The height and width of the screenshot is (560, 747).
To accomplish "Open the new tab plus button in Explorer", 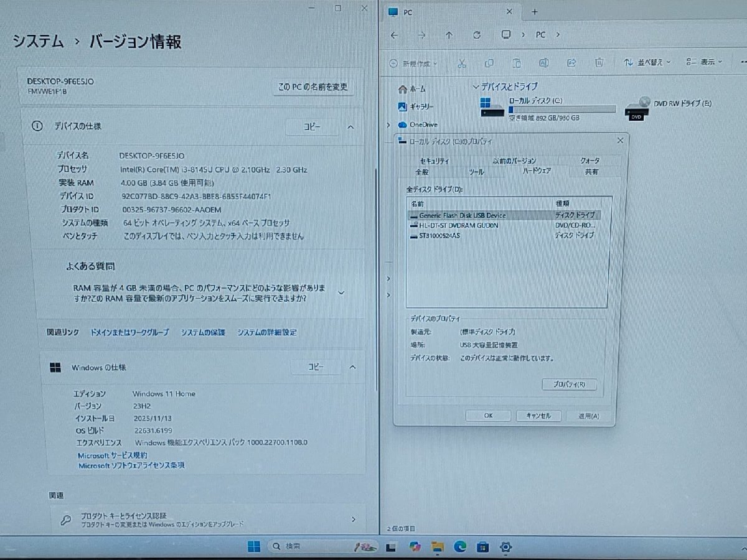I will (534, 12).
